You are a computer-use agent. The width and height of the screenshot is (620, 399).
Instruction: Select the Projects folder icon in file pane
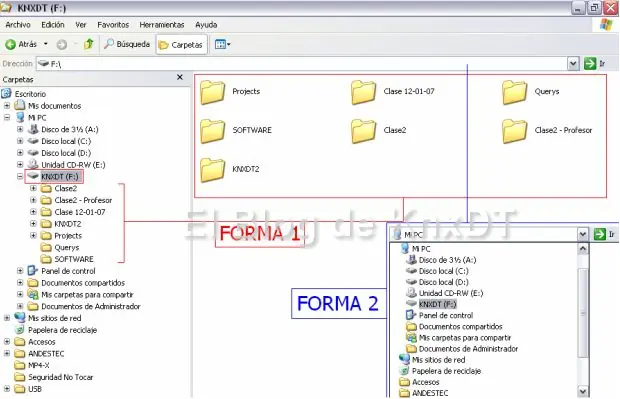click(x=213, y=92)
